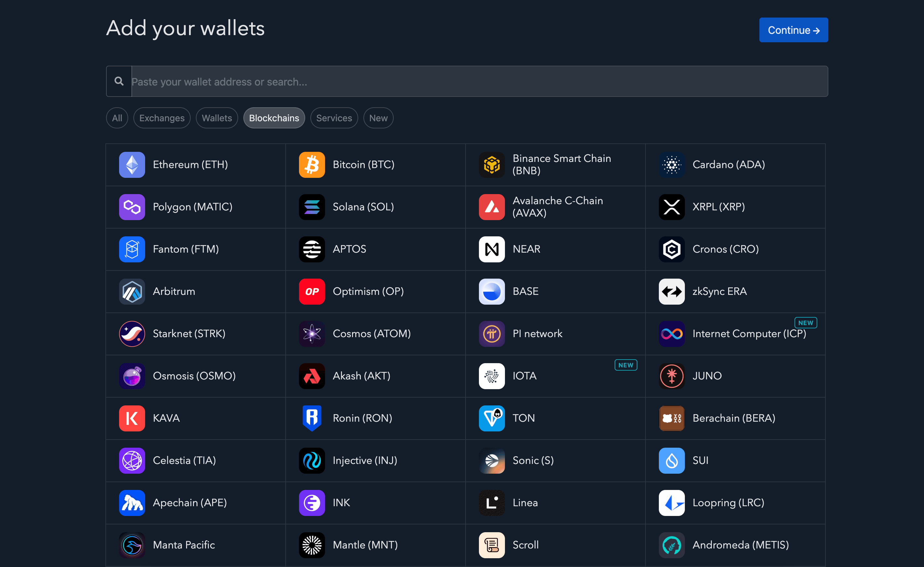The height and width of the screenshot is (567, 924).
Task: Click the Starknet (STRK) icon
Action: 132,334
